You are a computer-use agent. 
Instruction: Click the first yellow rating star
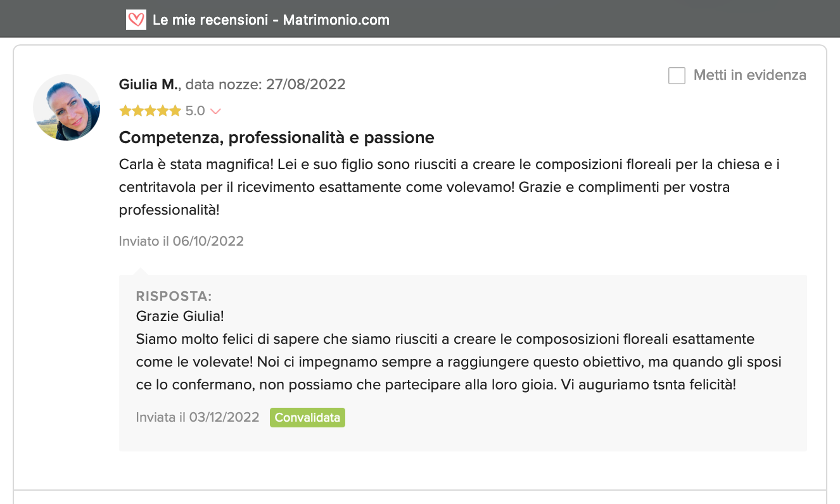tap(125, 111)
